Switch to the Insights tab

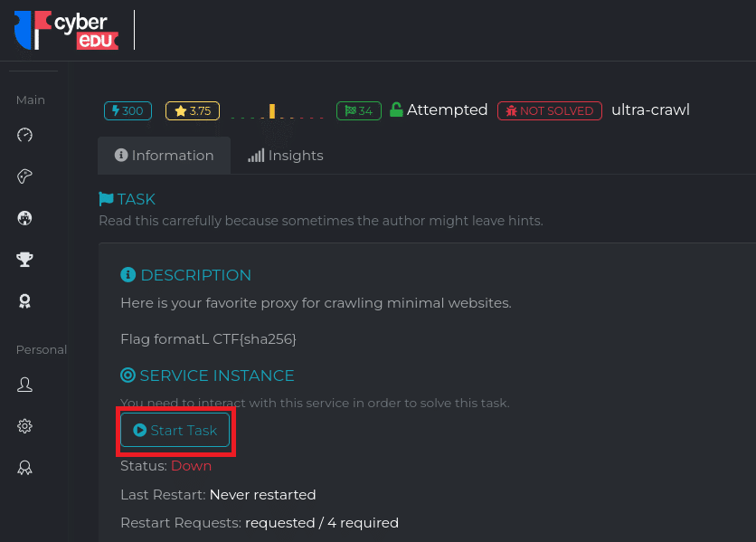coord(286,156)
